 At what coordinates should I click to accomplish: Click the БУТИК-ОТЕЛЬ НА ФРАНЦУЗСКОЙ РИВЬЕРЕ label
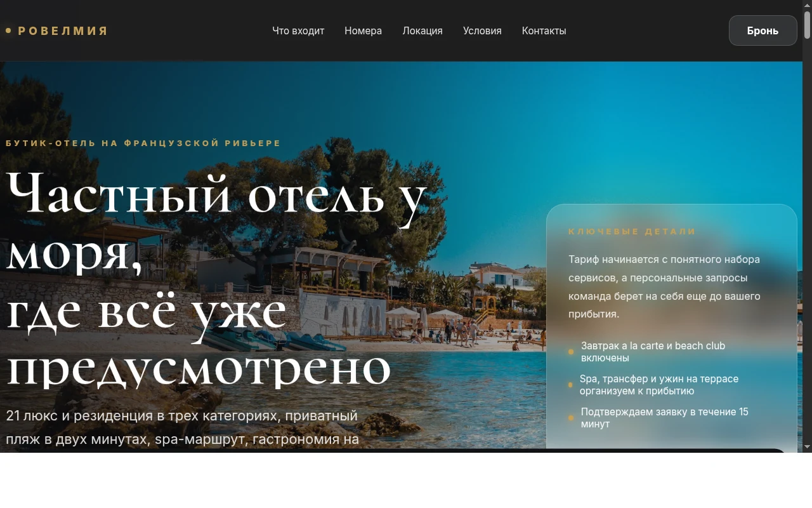point(143,144)
